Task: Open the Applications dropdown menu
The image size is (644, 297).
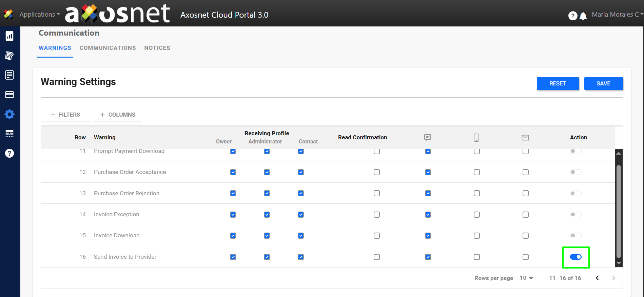Action: [39, 15]
